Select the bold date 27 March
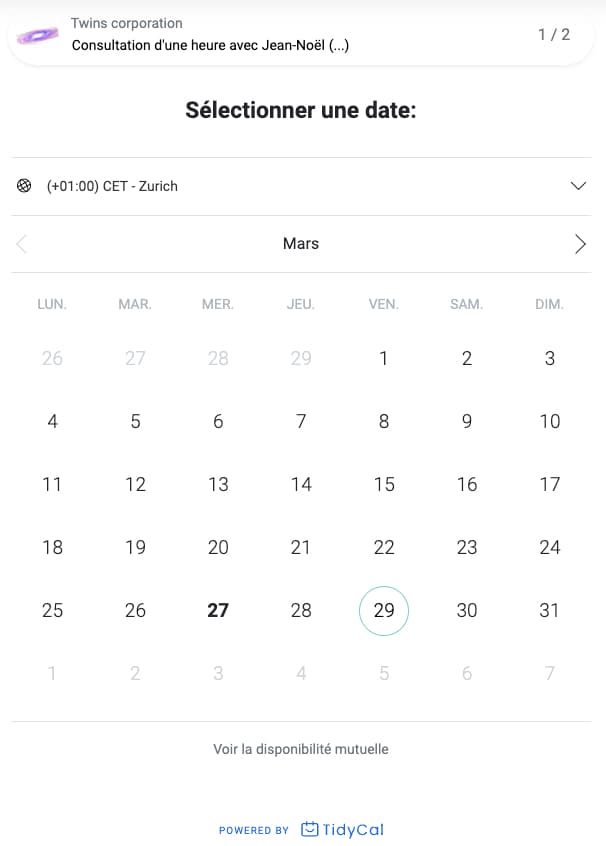 click(218, 610)
